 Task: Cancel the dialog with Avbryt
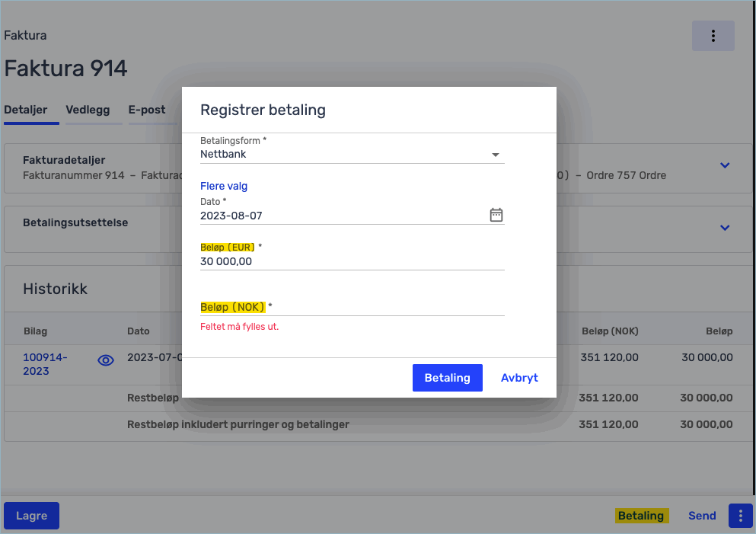pyautogui.click(x=519, y=378)
